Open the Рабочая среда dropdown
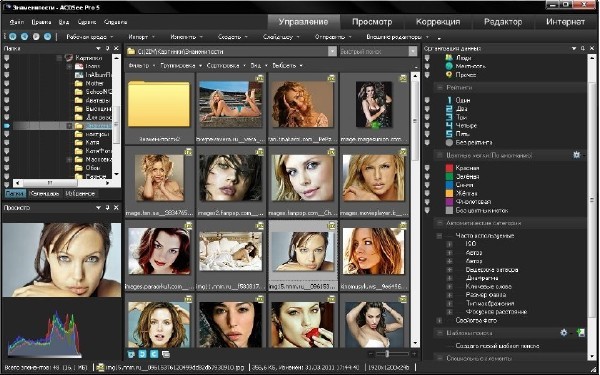 (x=90, y=37)
